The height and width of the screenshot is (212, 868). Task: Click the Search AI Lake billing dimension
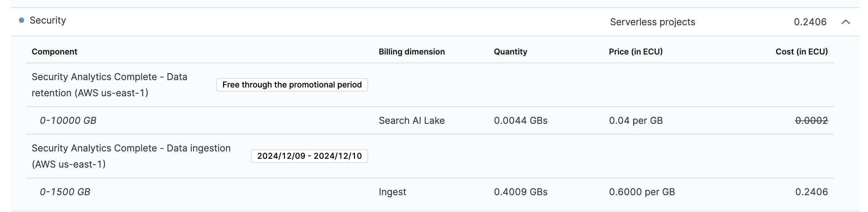(x=411, y=121)
